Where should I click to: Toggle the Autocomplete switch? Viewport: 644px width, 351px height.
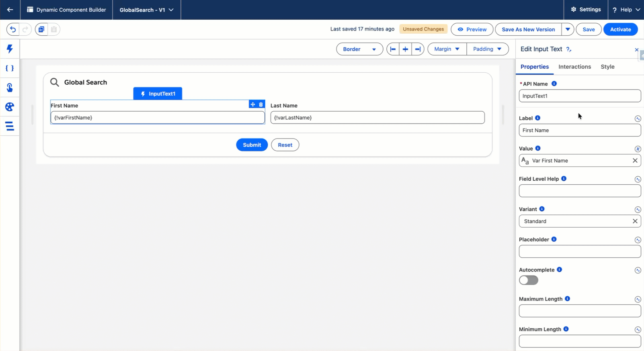(x=528, y=280)
